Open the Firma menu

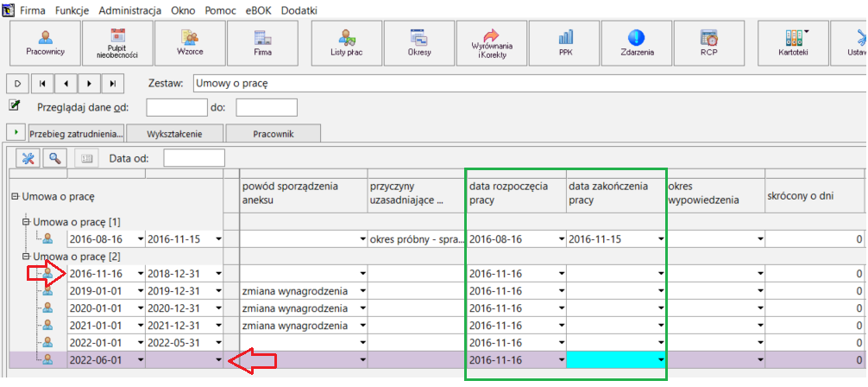tap(33, 10)
